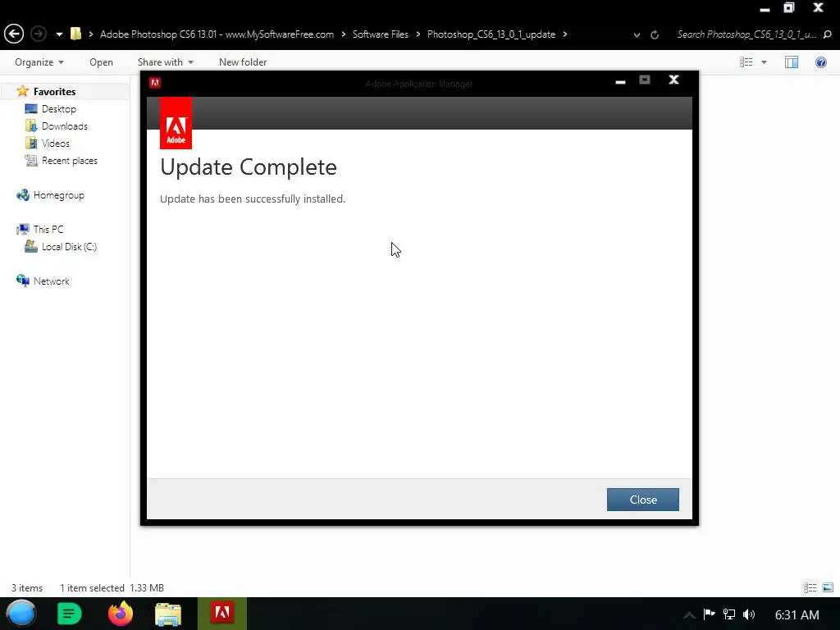Select Homegroup in navigation pane
Image resolution: width=840 pixels, height=630 pixels.
click(x=58, y=195)
